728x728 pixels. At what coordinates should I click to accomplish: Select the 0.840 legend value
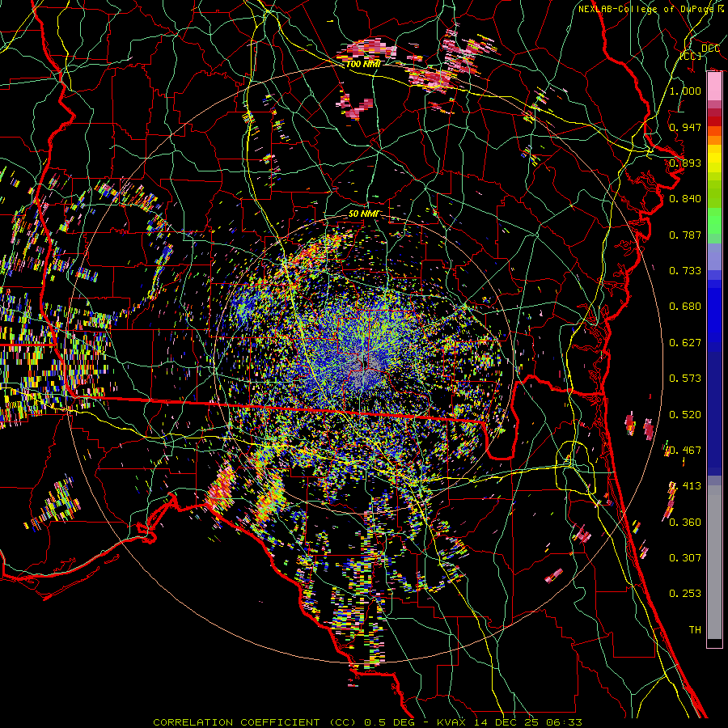coord(685,199)
